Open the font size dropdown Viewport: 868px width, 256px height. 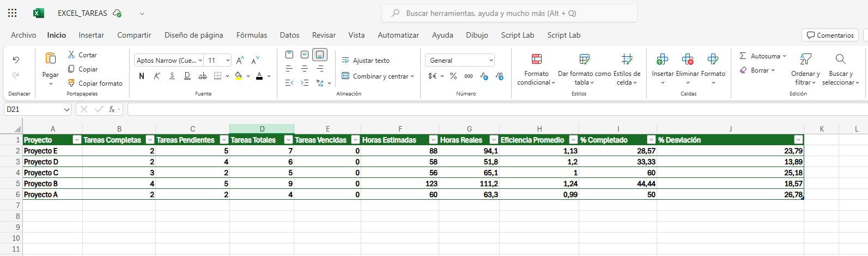coord(228,61)
